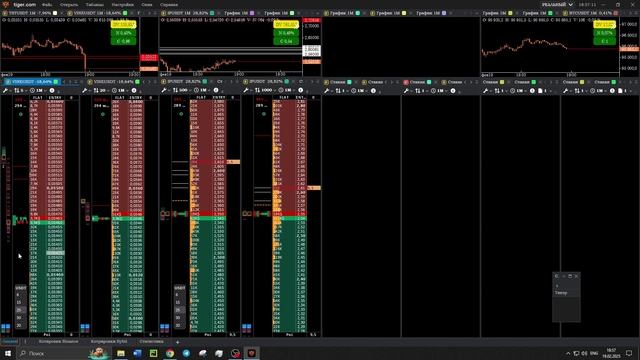
Task: Expand the price step 500 dropdown
Action: click(182, 90)
